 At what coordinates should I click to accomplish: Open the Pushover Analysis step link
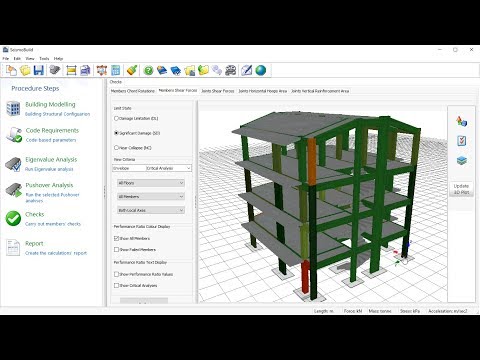(x=49, y=185)
